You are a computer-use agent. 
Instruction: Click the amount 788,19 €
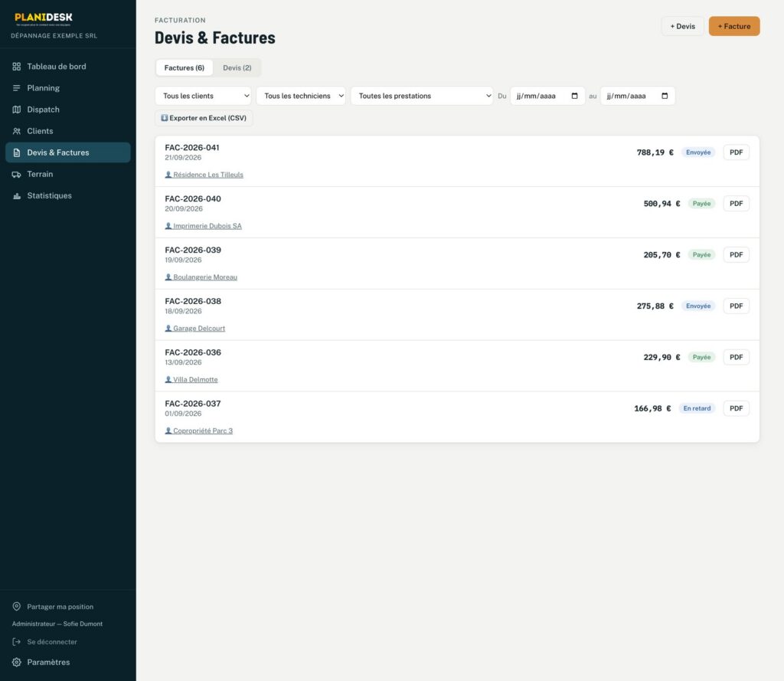(655, 152)
